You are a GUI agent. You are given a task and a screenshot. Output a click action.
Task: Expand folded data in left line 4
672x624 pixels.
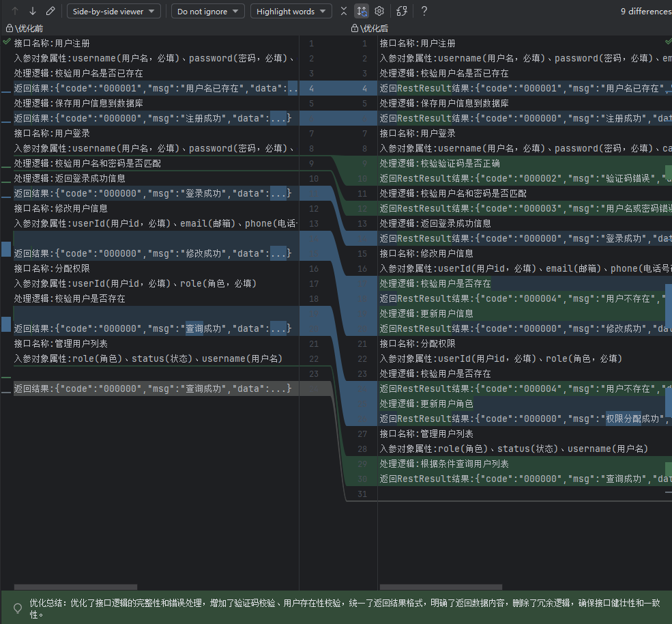tap(293, 88)
